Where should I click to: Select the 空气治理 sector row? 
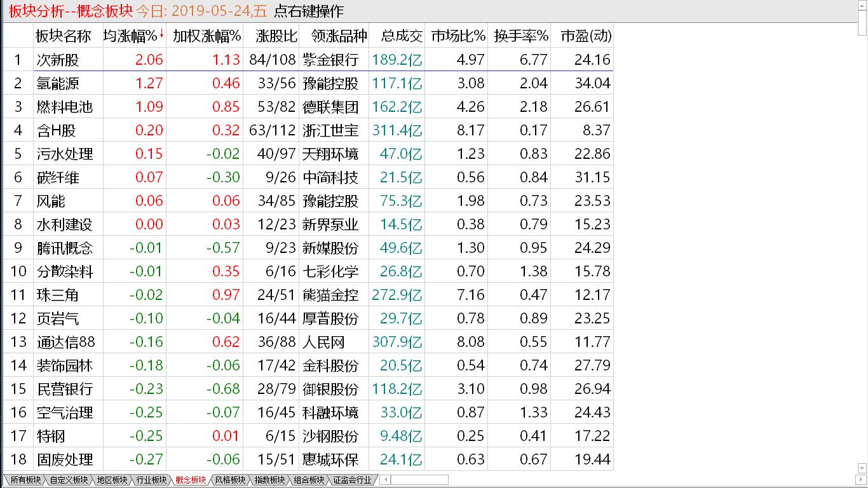(308, 412)
